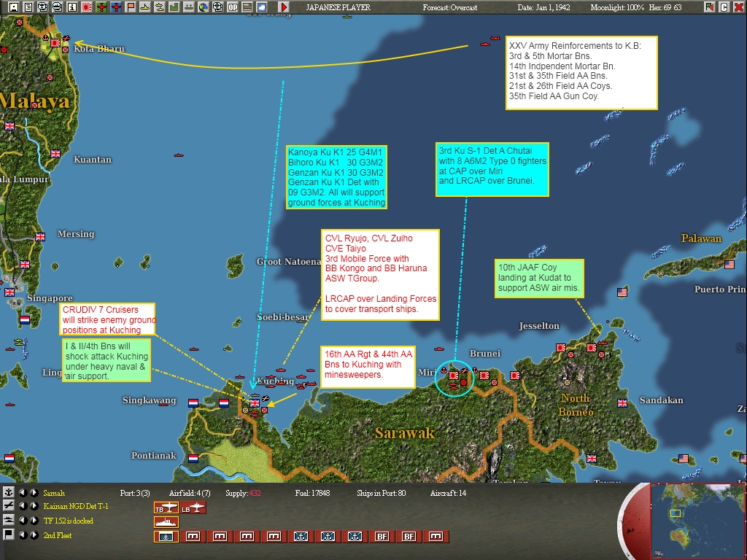Viewport: 747px width, 560px height.
Task: Click the aircraft icon beside Kainan NGD Det T-1
Action: (8, 506)
